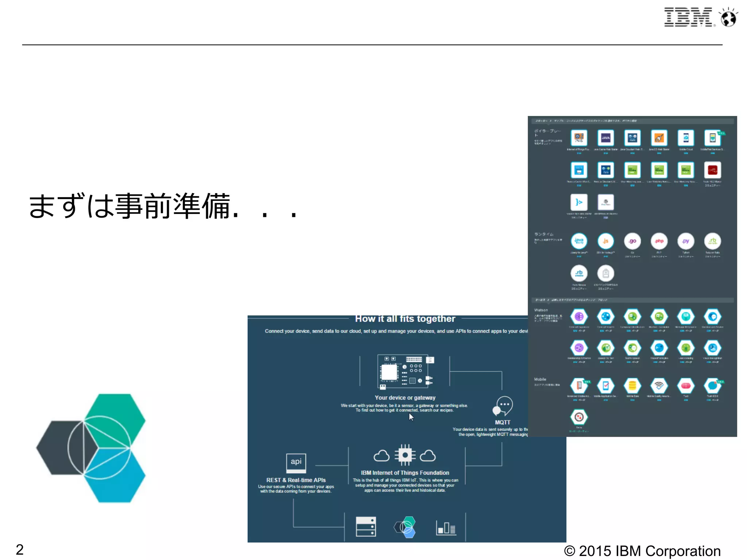747x560 pixels.
Task: Choose the Liberty for Java runtime
Action: click(x=578, y=241)
